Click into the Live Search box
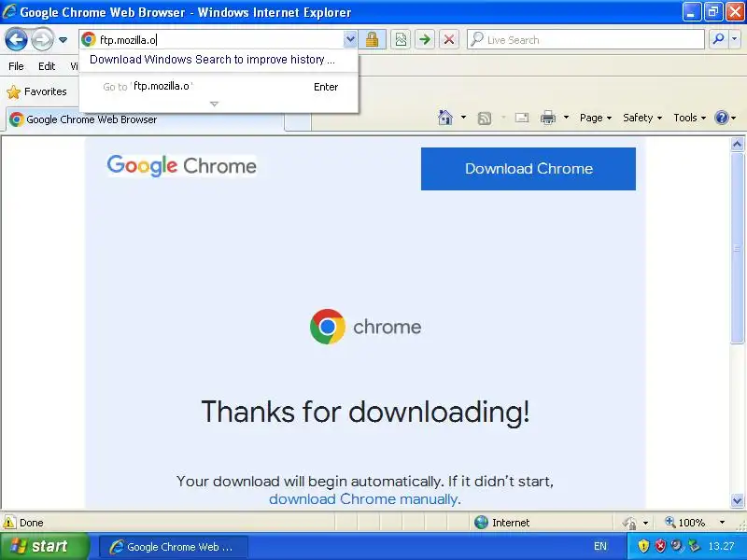This screenshot has width=747, height=560. [x=585, y=39]
